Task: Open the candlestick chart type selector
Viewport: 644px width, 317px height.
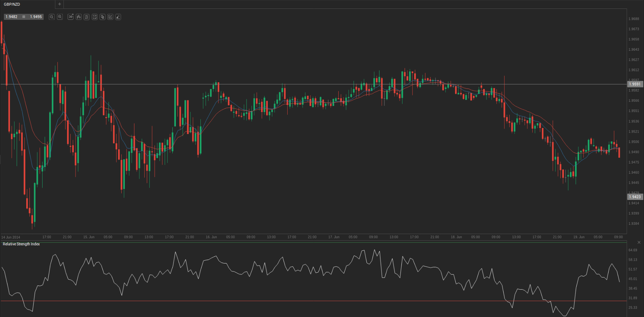Action: point(79,17)
